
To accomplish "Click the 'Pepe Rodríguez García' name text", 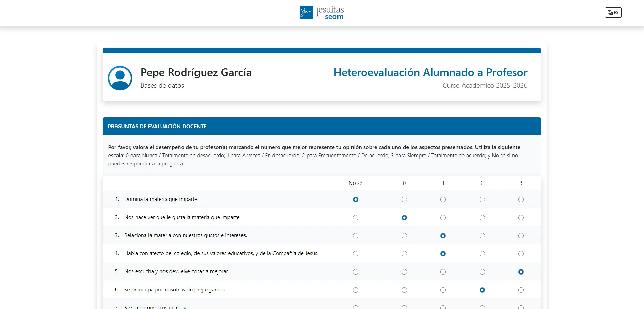I will (196, 72).
